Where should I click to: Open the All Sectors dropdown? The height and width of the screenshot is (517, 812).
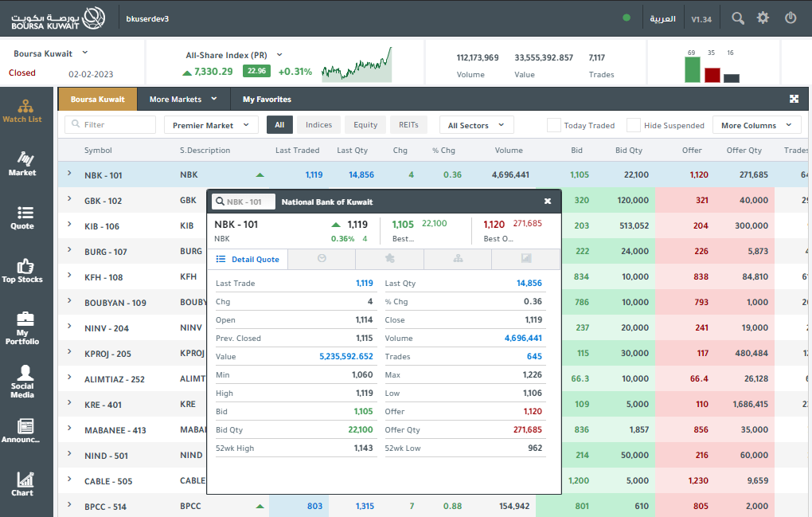click(x=476, y=125)
